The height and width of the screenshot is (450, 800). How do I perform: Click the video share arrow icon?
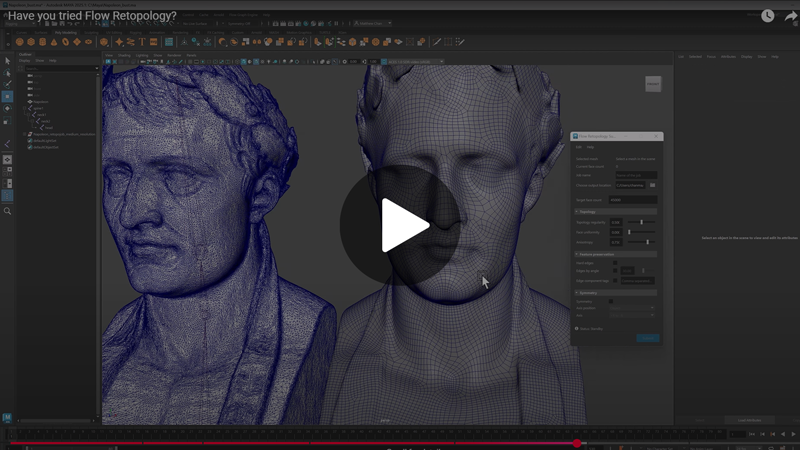tap(791, 16)
